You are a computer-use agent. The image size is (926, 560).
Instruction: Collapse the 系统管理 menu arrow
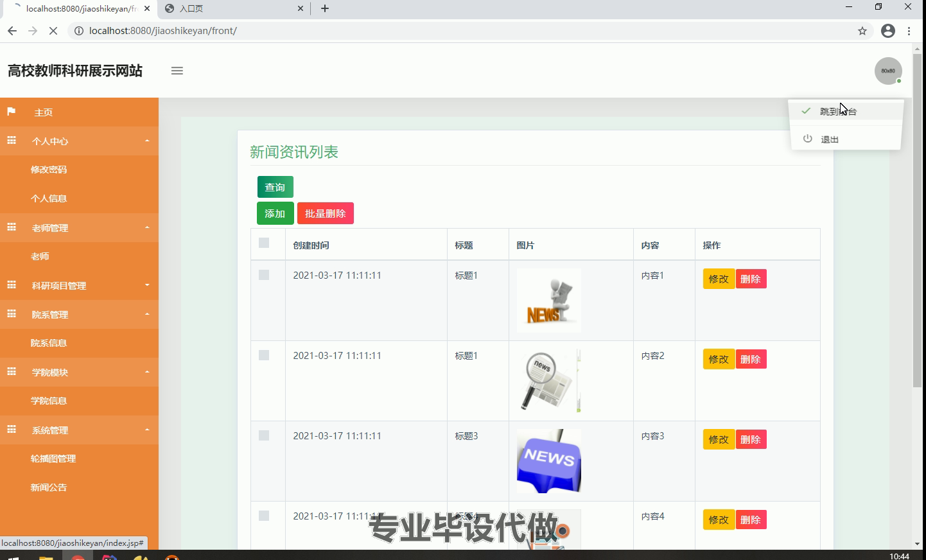[x=147, y=430]
